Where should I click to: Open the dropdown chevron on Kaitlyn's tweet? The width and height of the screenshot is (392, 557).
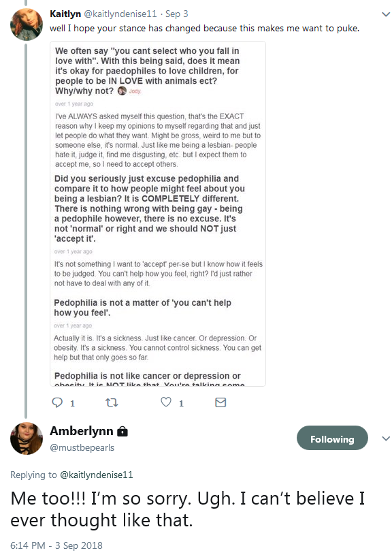(x=386, y=14)
